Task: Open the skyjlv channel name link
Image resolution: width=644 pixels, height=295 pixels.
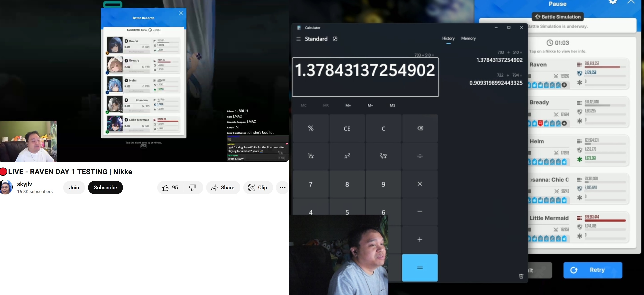Action: (x=24, y=184)
